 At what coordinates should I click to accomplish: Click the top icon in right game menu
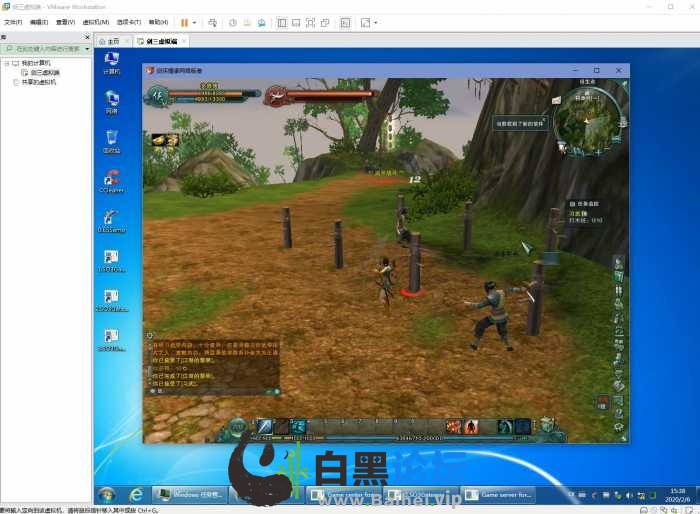pyautogui.click(x=618, y=263)
